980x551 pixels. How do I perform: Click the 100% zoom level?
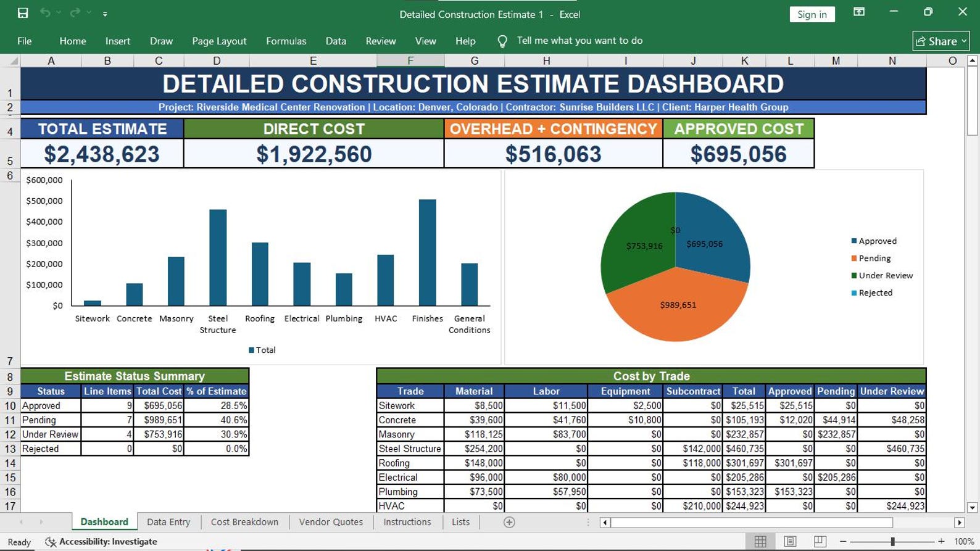(x=963, y=542)
